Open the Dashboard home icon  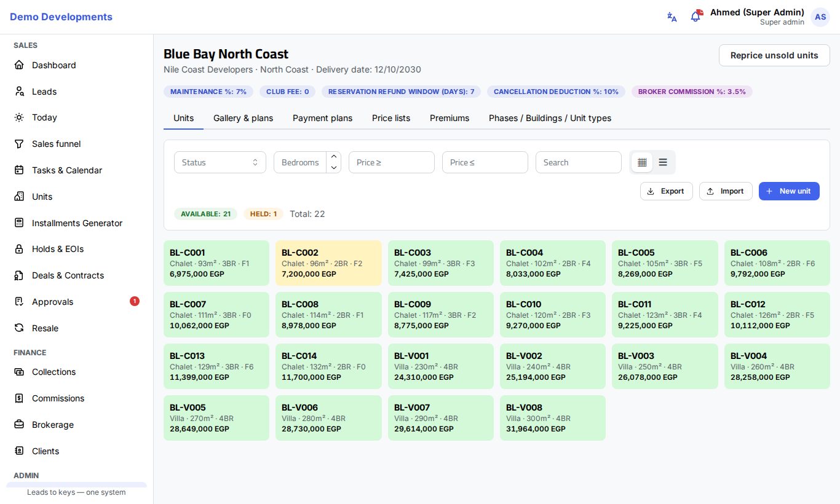pyautogui.click(x=19, y=65)
